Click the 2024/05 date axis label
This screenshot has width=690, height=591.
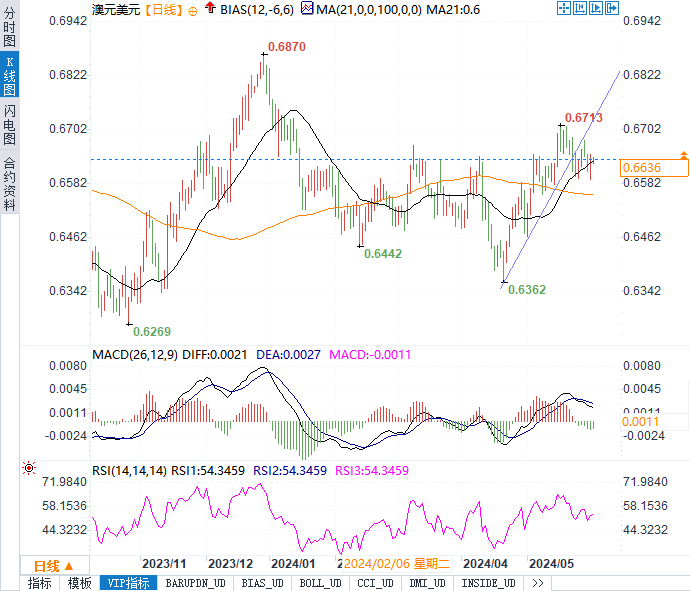click(551, 564)
